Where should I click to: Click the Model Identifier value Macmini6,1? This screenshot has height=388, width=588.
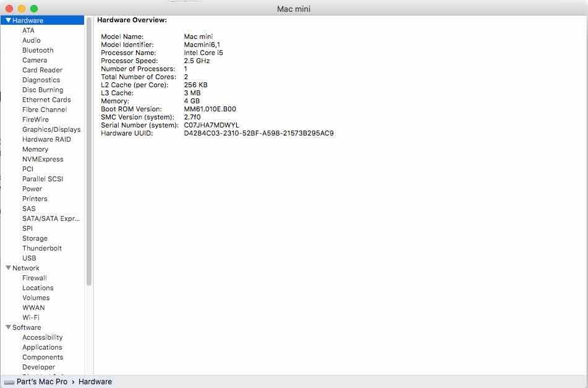(x=202, y=45)
